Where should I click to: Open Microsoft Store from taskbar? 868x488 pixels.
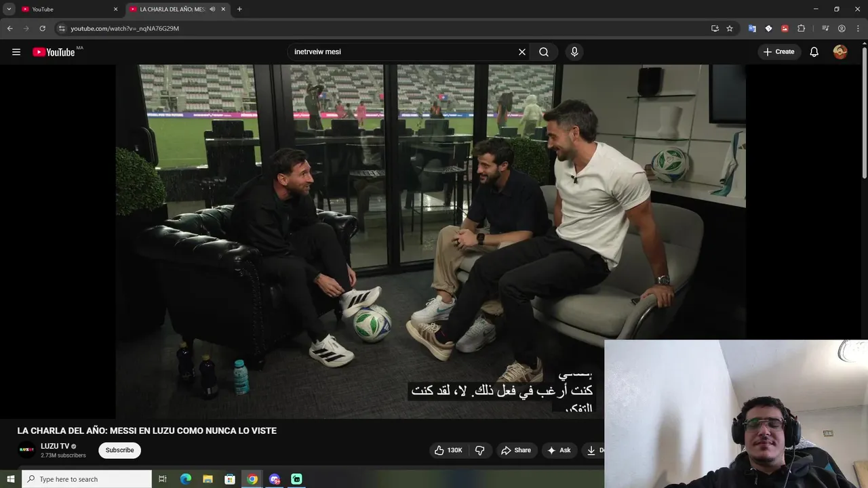click(230, 479)
